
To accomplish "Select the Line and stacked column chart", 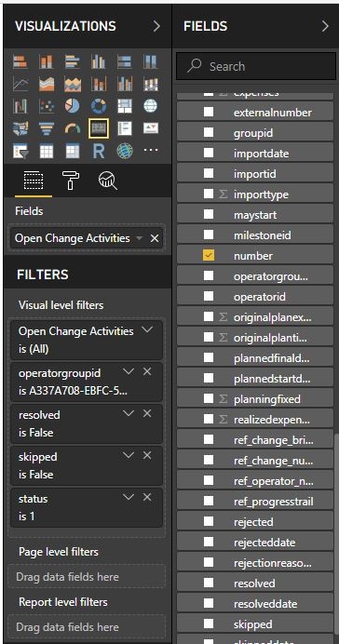I will pyautogui.click(x=98, y=84).
